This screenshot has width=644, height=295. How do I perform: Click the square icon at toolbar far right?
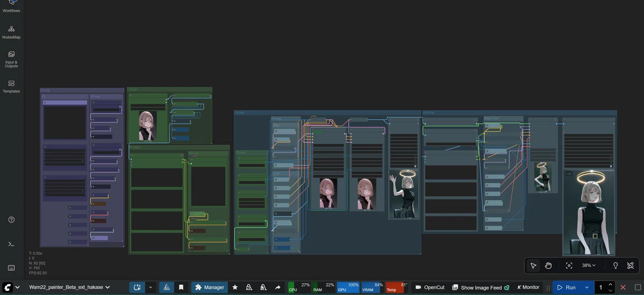[x=638, y=287]
